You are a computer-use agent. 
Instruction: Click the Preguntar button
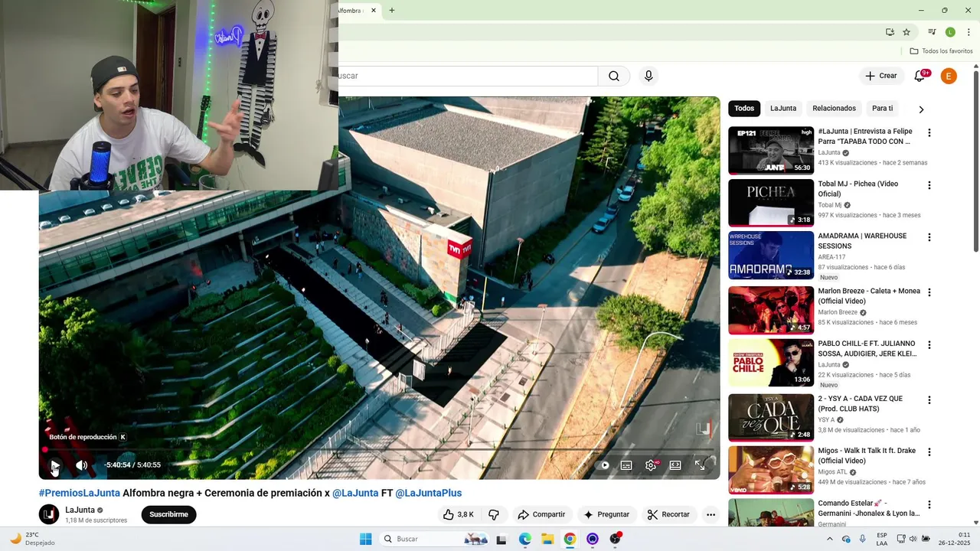pyautogui.click(x=606, y=514)
